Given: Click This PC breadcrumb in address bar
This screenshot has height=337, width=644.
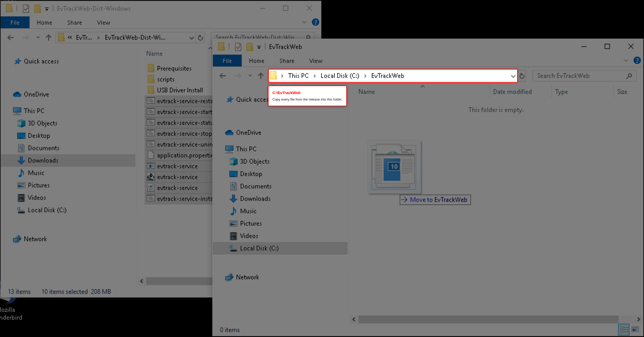Looking at the screenshot, I should click(x=298, y=76).
